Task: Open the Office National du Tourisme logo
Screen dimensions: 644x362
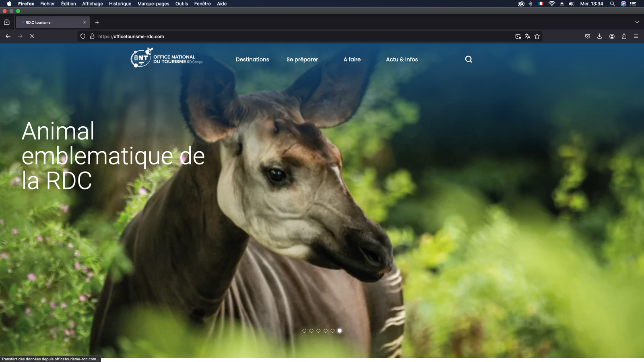Action: pyautogui.click(x=166, y=58)
